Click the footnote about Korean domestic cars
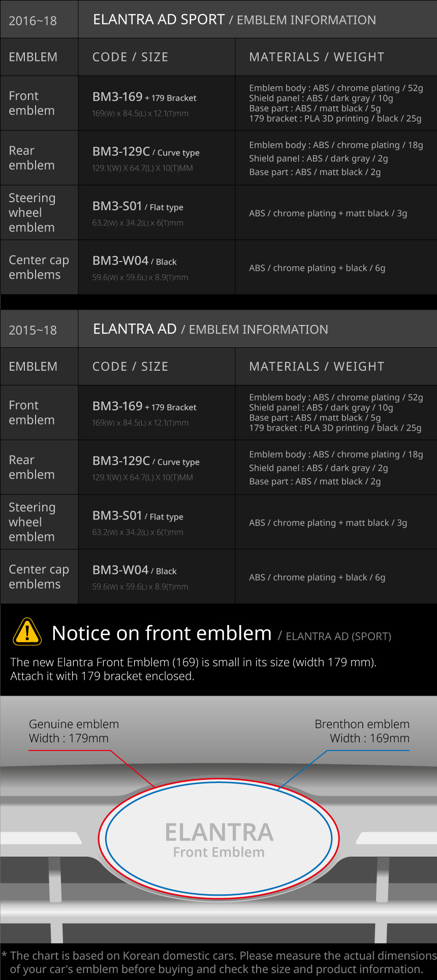The image size is (437, 980). pyautogui.click(x=219, y=962)
